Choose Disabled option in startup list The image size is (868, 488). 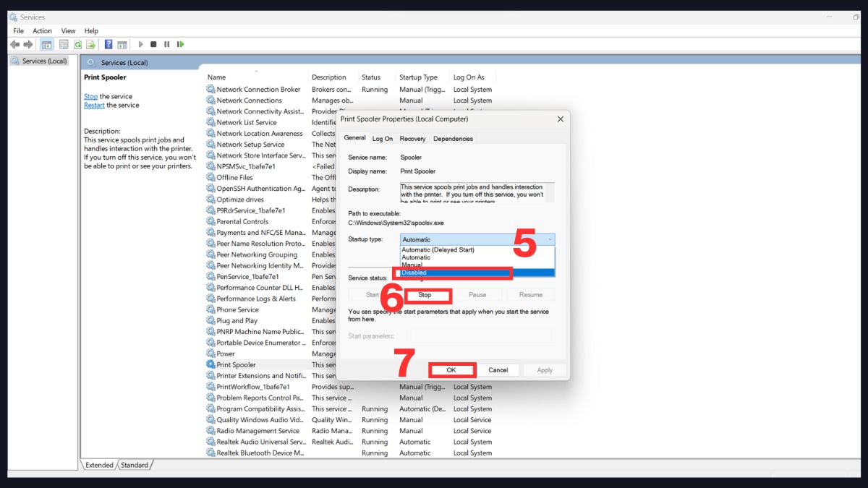click(477, 273)
